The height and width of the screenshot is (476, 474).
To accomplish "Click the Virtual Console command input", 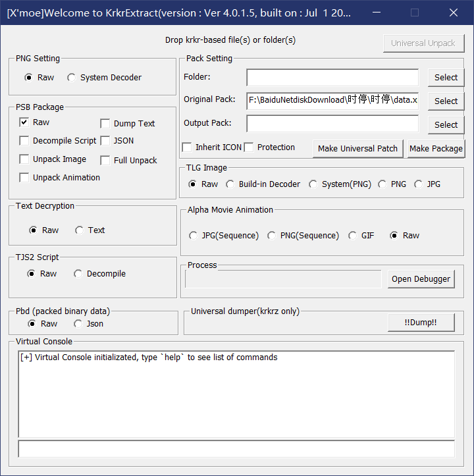I will click(236, 449).
